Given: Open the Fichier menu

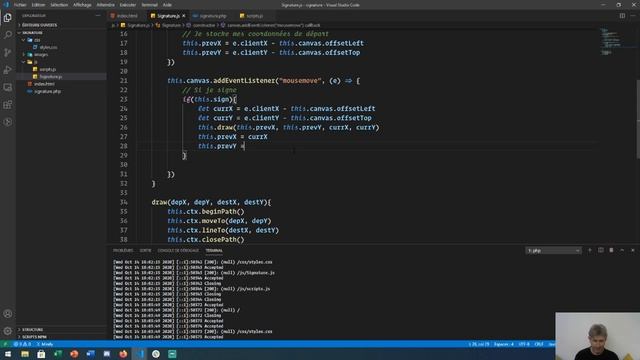Looking at the screenshot, I should tap(20, 5).
